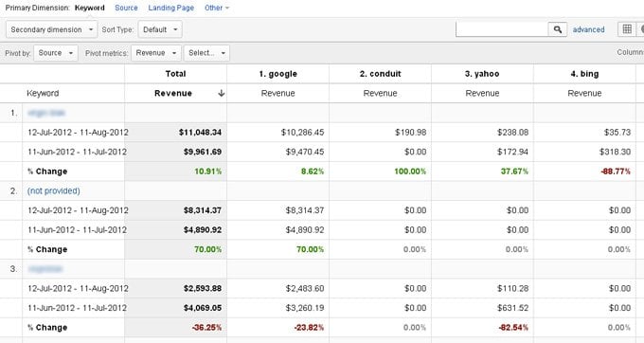The image size is (644, 343).
Task: Focus the table search input field
Action: [502, 29]
